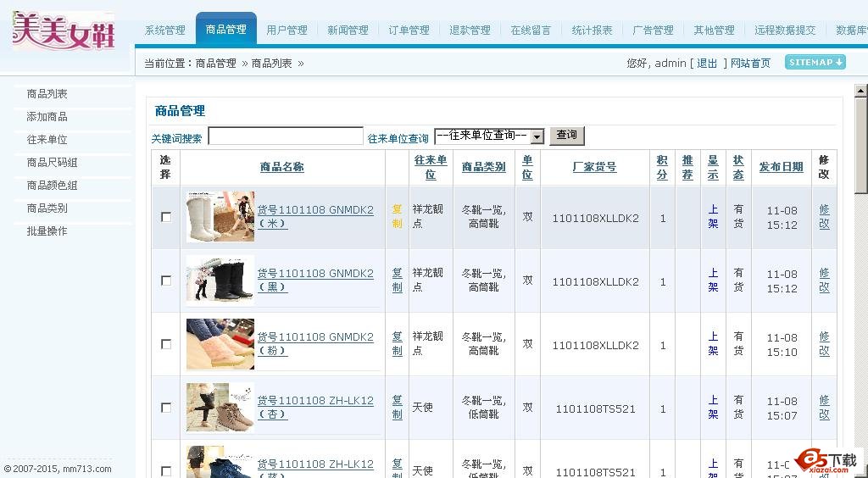This screenshot has width=868, height=478.
Task: Open the white boots thumbnail for GNMDK2（米）
Action: click(x=220, y=216)
